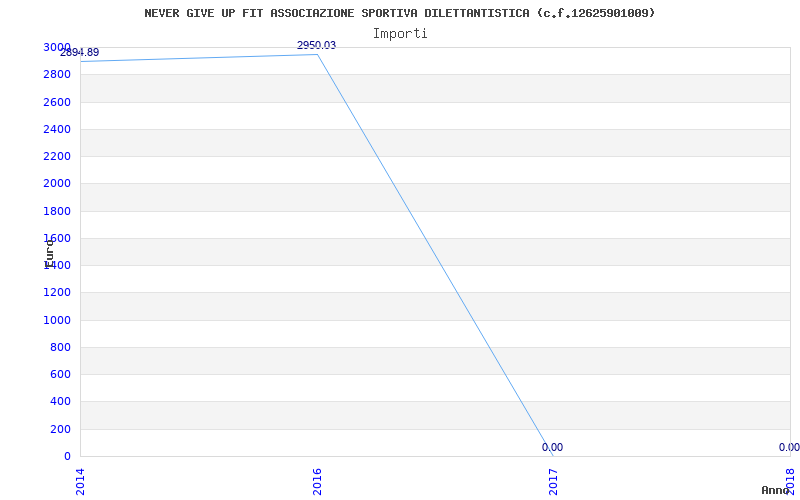Click the 2600 y-axis tick label
Image resolution: width=800 pixels, height=500 pixels.
(x=57, y=102)
